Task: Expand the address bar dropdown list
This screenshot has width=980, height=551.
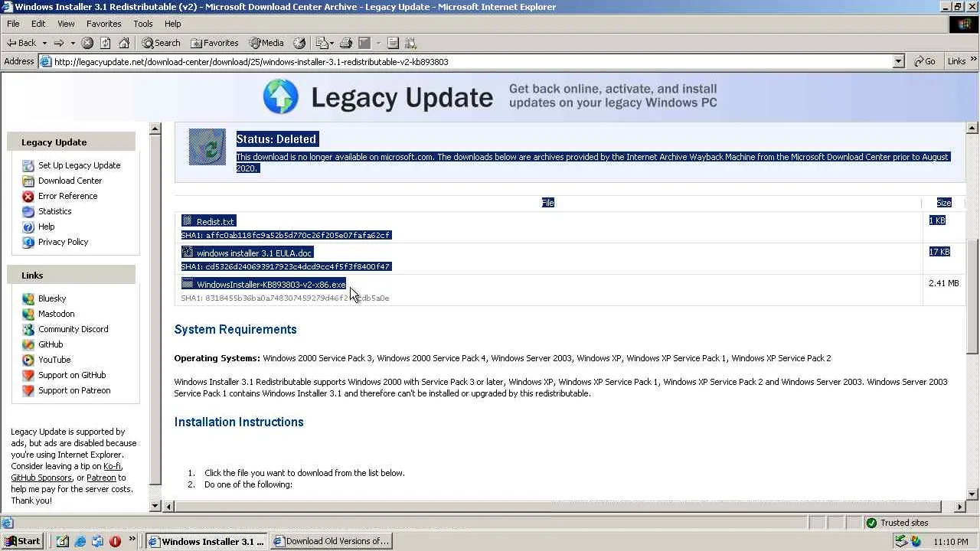Action: pos(899,61)
